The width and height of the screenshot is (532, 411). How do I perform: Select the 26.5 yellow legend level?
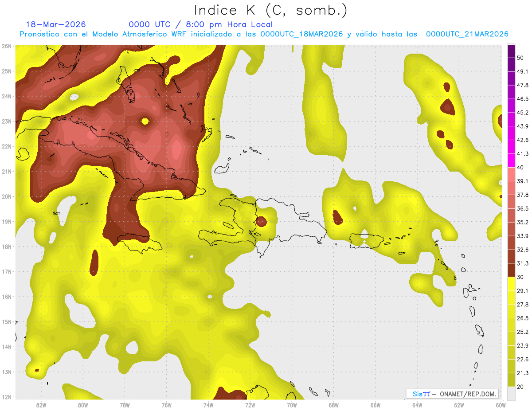click(x=523, y=318)
